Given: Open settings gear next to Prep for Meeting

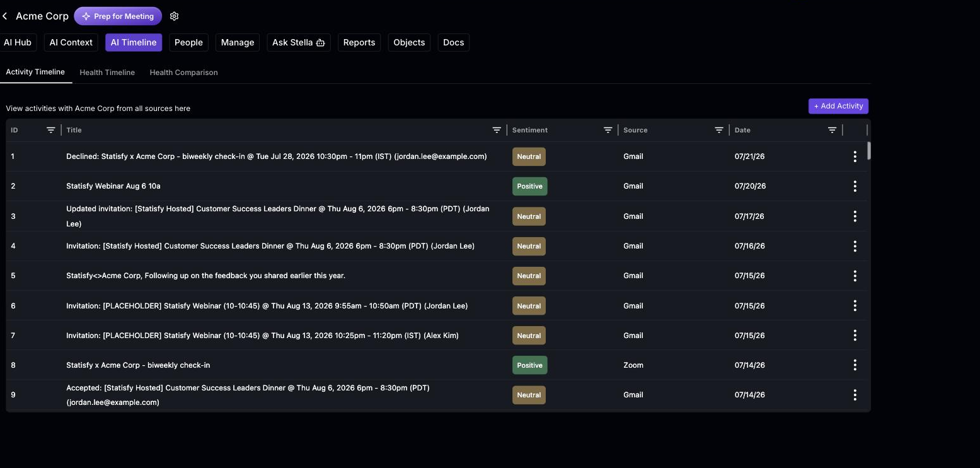Looking at the screenshot, I should (x=175, y=16).
